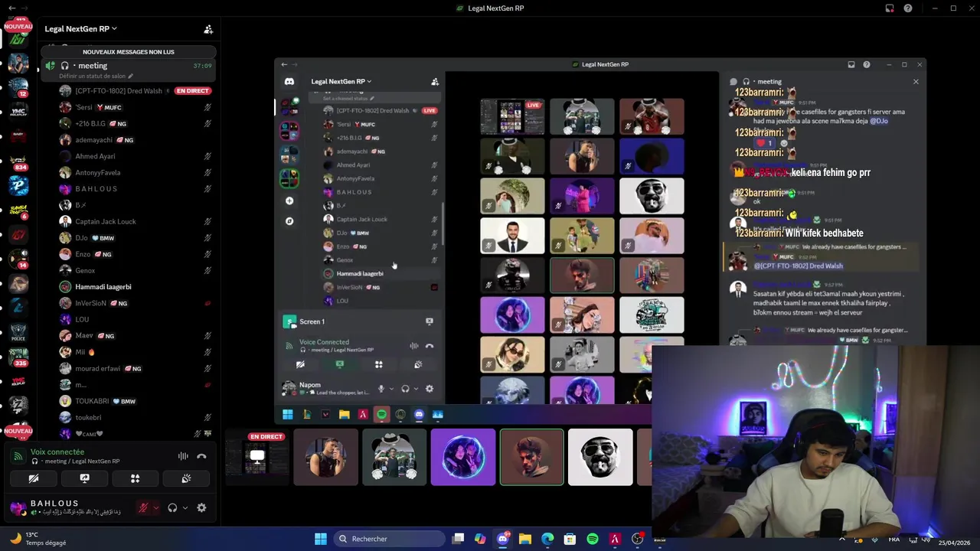This screenshot has width=980, height=551.
Task: Open the Police server icon in the sidebar
Action: (x=18, y=332)
